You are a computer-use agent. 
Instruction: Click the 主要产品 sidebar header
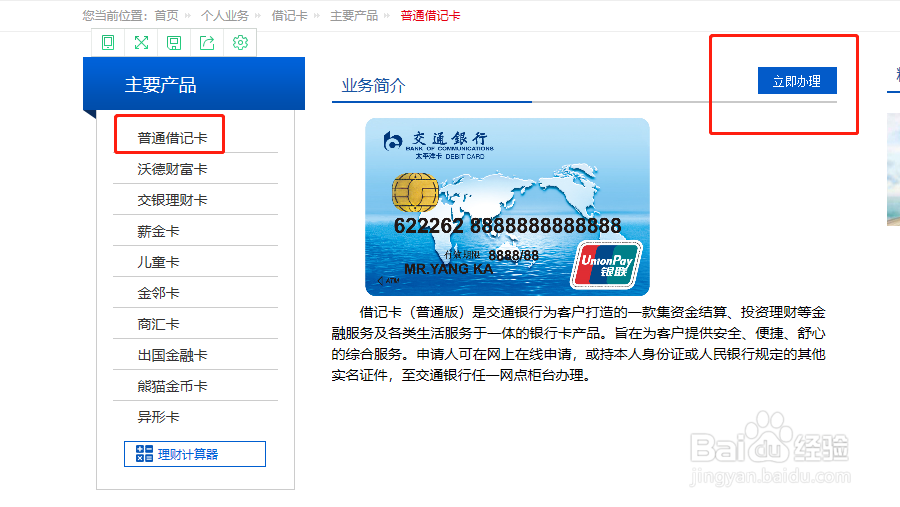pyautogui.click(x=194, y=84)
